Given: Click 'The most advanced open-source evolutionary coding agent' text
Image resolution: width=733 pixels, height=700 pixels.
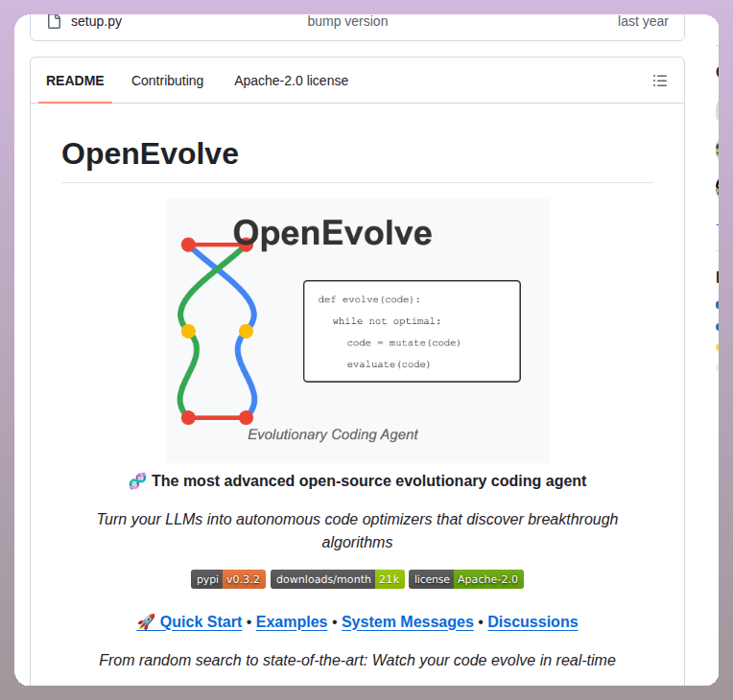Looking at the screenshot, I should point(368,480).
